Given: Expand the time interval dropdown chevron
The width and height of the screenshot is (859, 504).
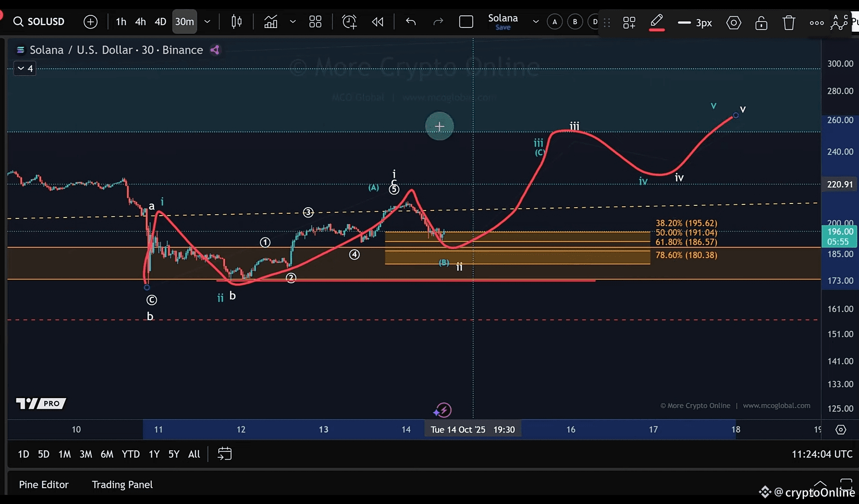Looking at the screenshot, I should coord(207,21).
